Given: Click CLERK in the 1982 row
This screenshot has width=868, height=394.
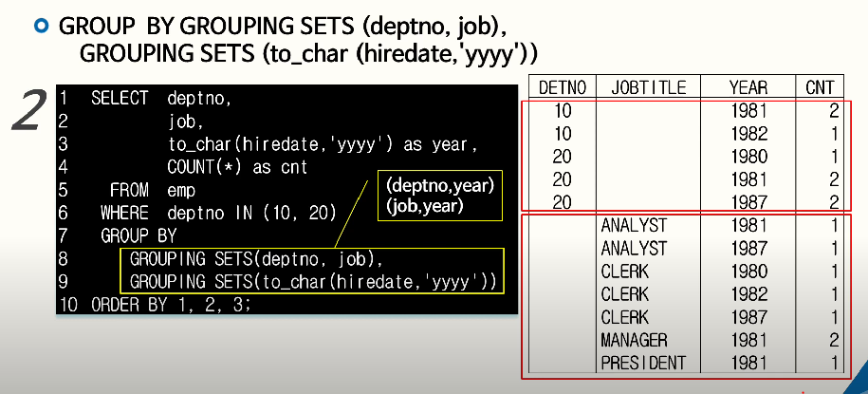Looking at the screenshot, I should 625,294.
